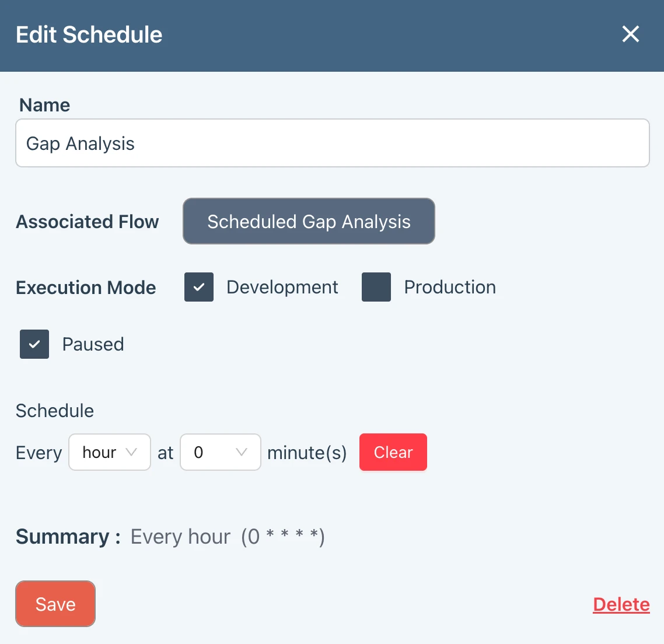664x644 pixels.
Task: Enable the Production execution mode checkbox
Action: pyautogui.click(x=376, y=287)
